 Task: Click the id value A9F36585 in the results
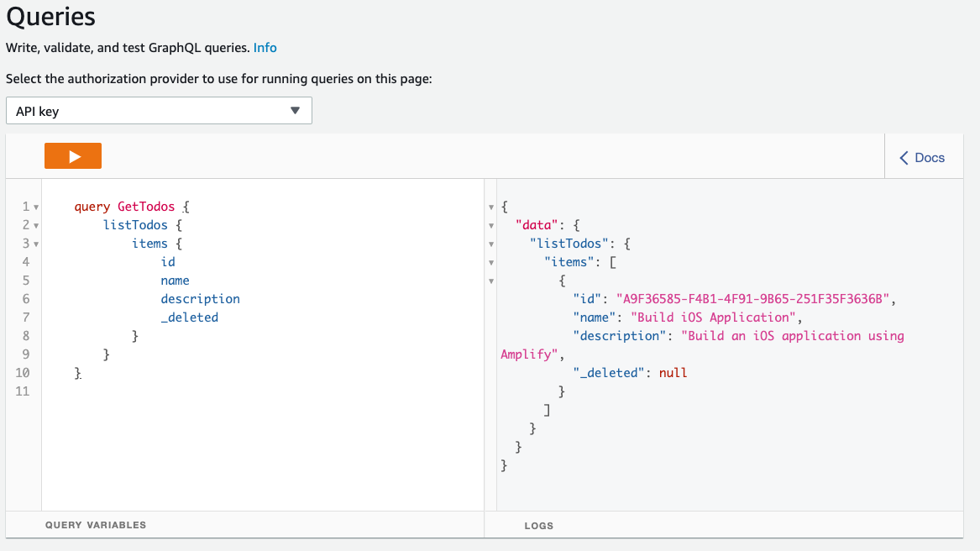[x=752, y=299]
